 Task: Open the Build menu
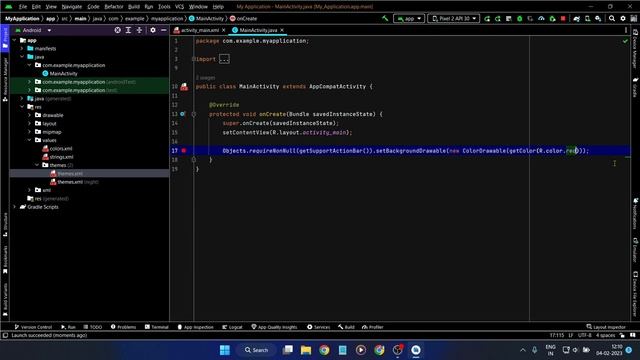coord(133,7)
